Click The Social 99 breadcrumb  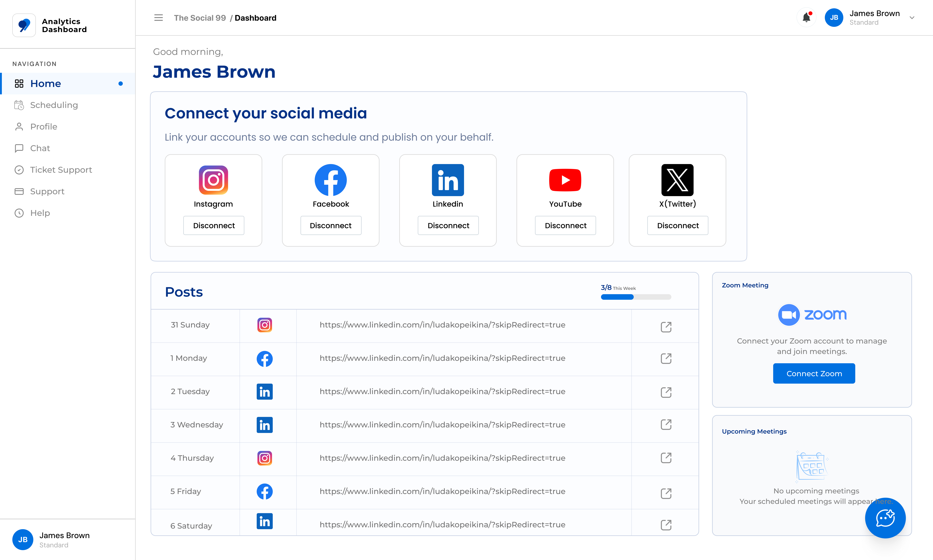point(200,18)
